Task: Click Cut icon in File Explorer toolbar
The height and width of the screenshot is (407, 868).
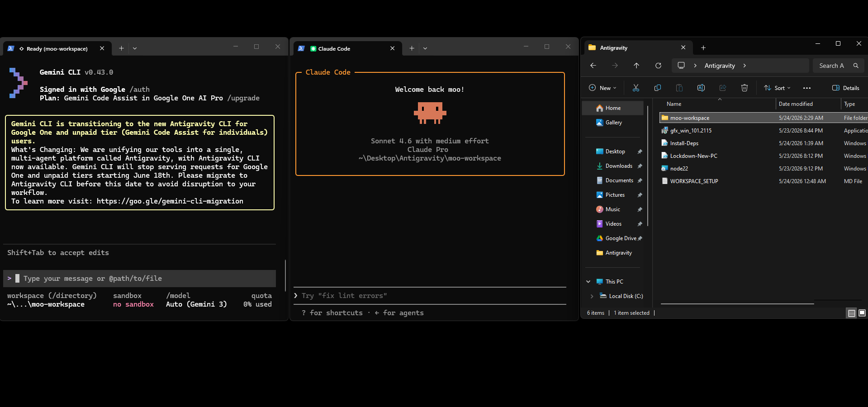Action: click(x=636, y=88)
